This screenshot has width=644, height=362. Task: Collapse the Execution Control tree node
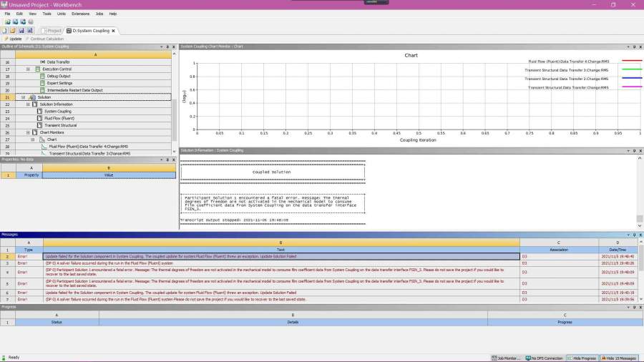28,69
